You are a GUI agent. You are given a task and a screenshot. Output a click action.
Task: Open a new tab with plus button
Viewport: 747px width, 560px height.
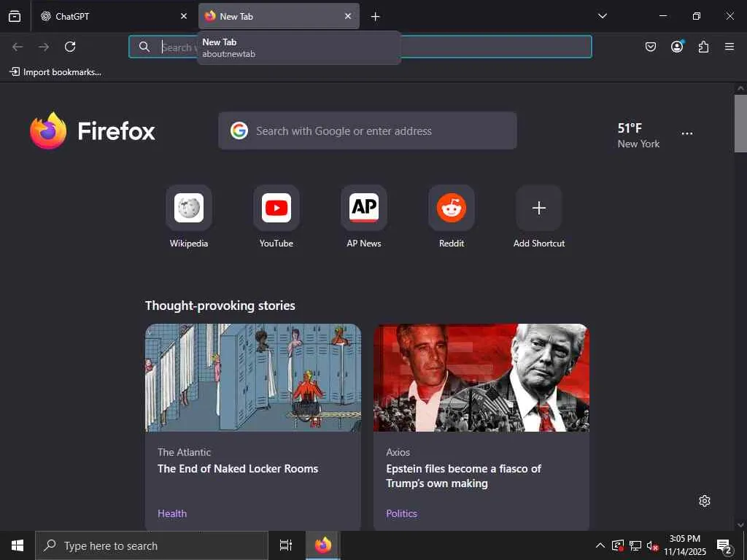point(376,17)
